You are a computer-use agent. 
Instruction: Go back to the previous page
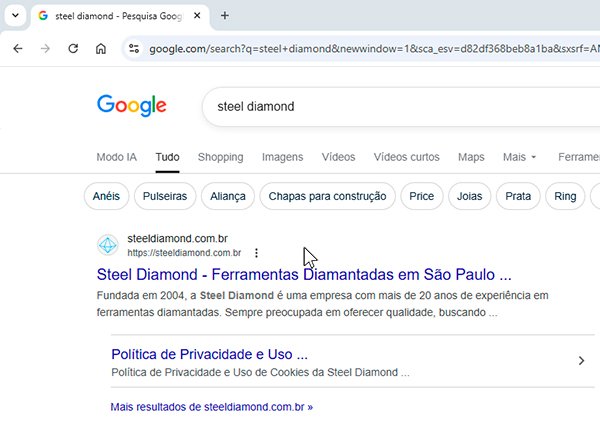coord(18,49)
